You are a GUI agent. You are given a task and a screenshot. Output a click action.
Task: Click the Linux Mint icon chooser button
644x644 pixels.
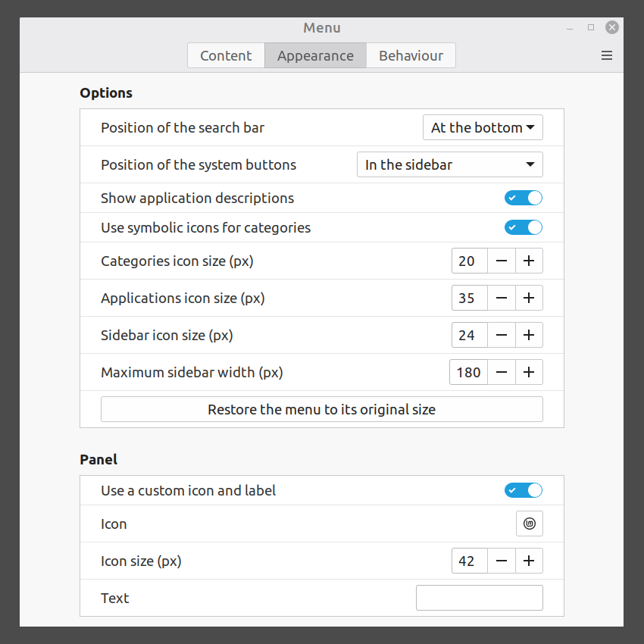[x=529, y=524]
